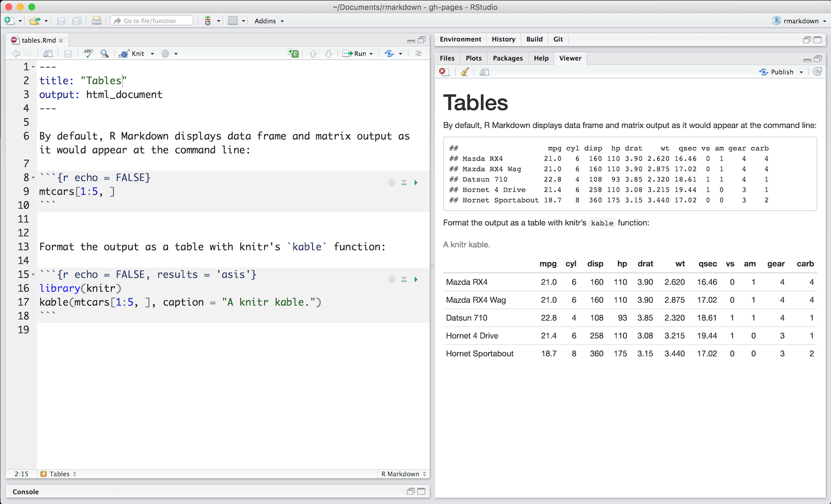Open the Git tab
Screen dimensions: 831x504
558,39
